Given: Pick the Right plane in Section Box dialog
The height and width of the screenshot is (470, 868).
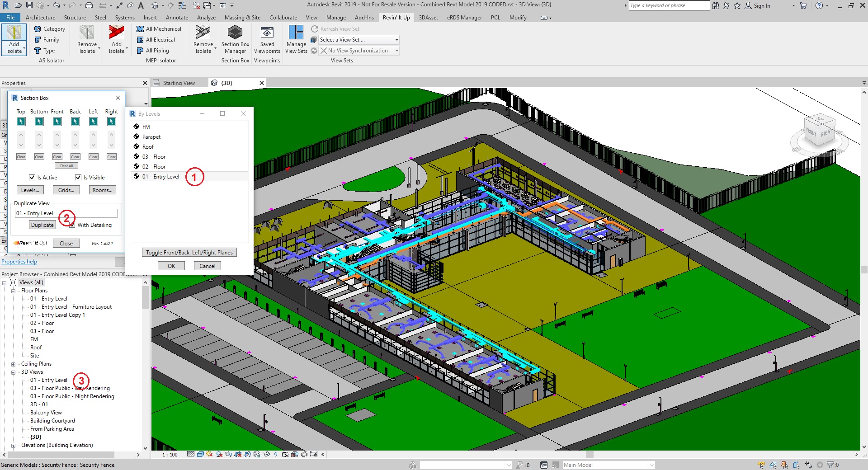Looking at the screenshot, I should (x=111, y=122).
